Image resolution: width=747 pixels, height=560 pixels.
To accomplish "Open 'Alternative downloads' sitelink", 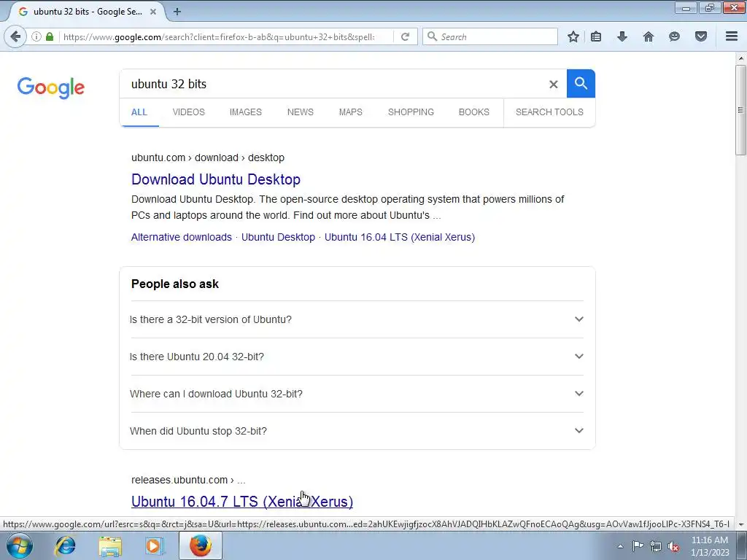I will (182, 237).
